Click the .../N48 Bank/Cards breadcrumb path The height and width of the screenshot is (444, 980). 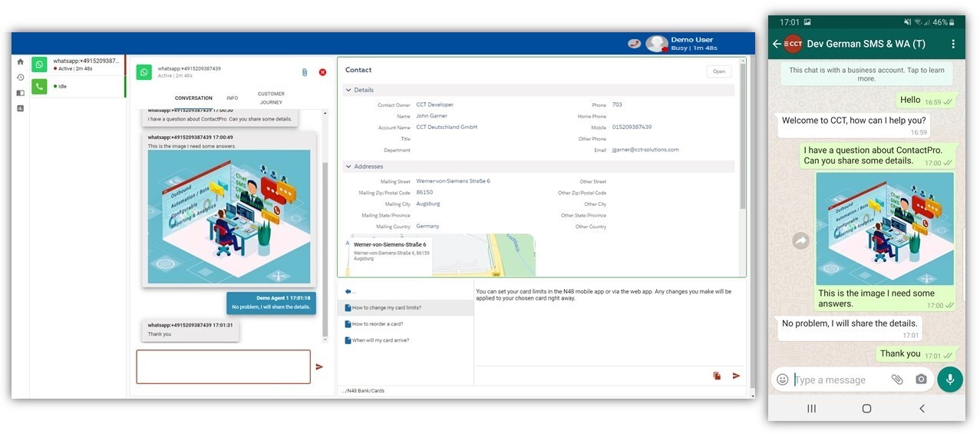click(363, 391)
